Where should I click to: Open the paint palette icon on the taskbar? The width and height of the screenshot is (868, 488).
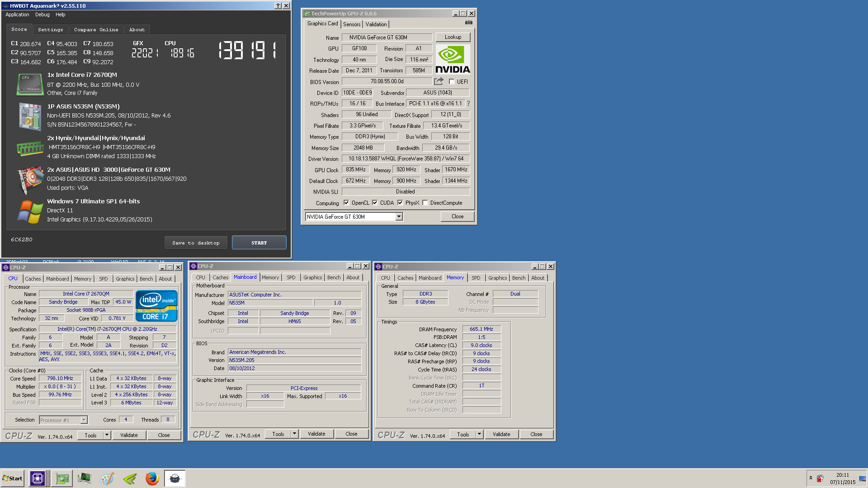pyautogui.click(x=107, y=478)
